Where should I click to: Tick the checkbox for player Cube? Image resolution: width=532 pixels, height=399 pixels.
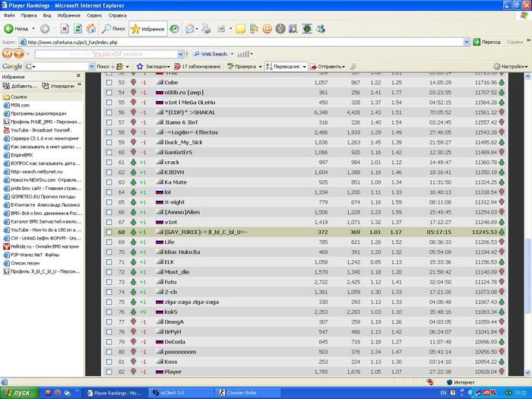coord(109,82)
